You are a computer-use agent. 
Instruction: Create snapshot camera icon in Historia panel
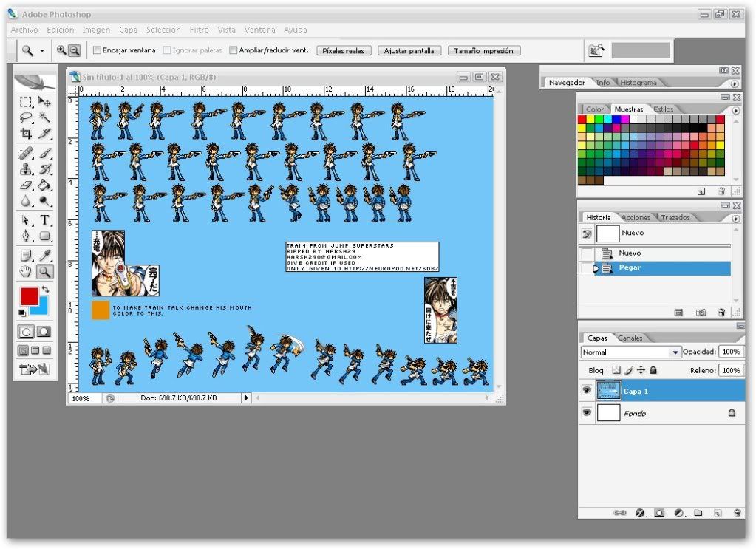701,313
